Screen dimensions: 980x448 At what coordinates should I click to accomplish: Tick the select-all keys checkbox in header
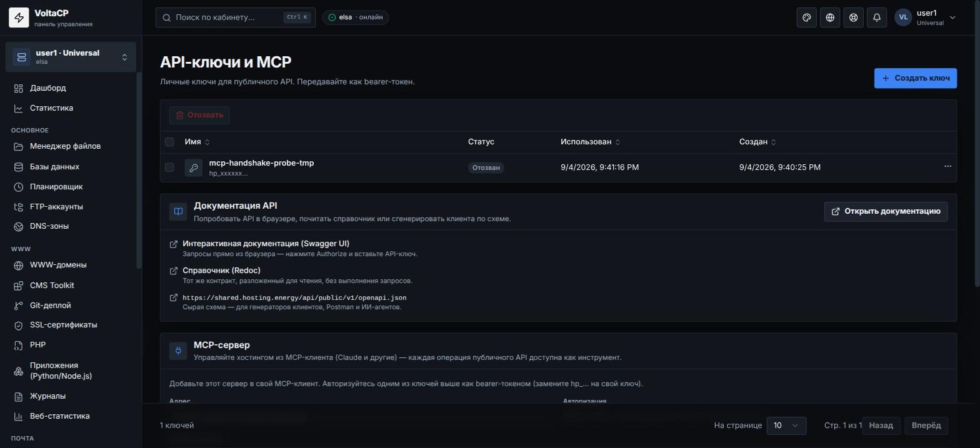coord(169,142)
